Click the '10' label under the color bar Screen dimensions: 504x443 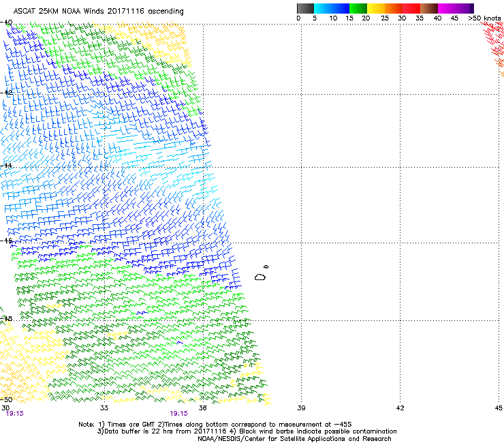[333, 18]
